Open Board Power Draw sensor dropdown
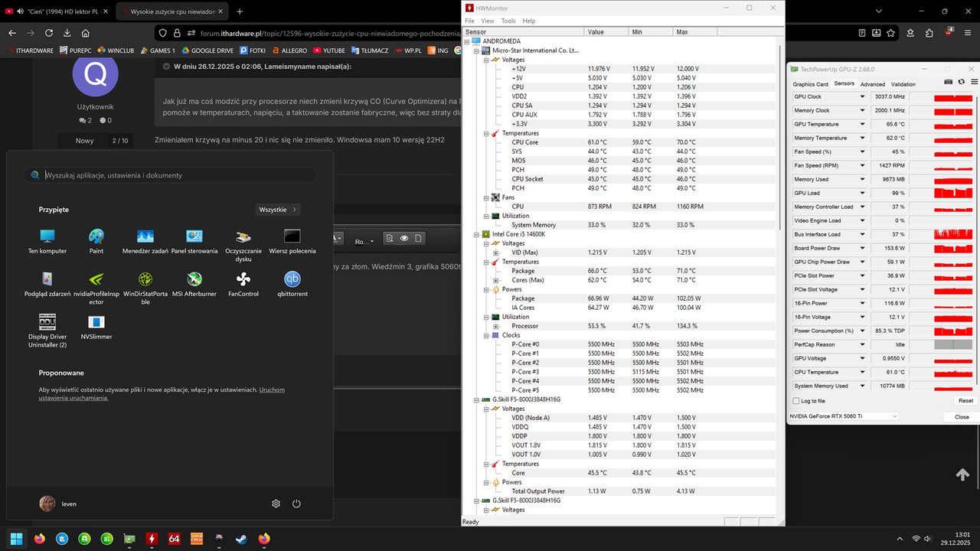 coord(863,249)
